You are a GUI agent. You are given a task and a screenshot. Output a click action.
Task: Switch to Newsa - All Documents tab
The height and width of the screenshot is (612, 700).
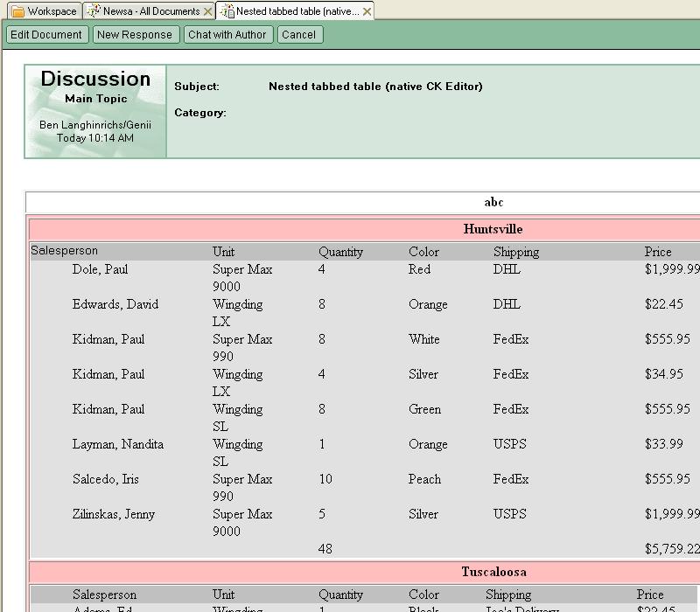click(x=150, y=11)
